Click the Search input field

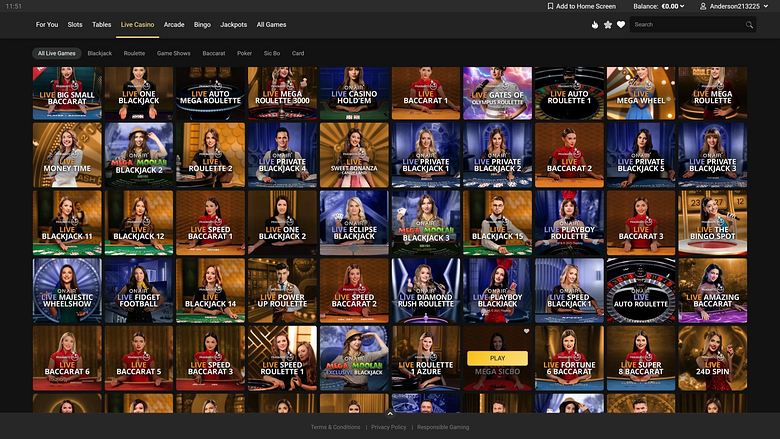[693, 24]
